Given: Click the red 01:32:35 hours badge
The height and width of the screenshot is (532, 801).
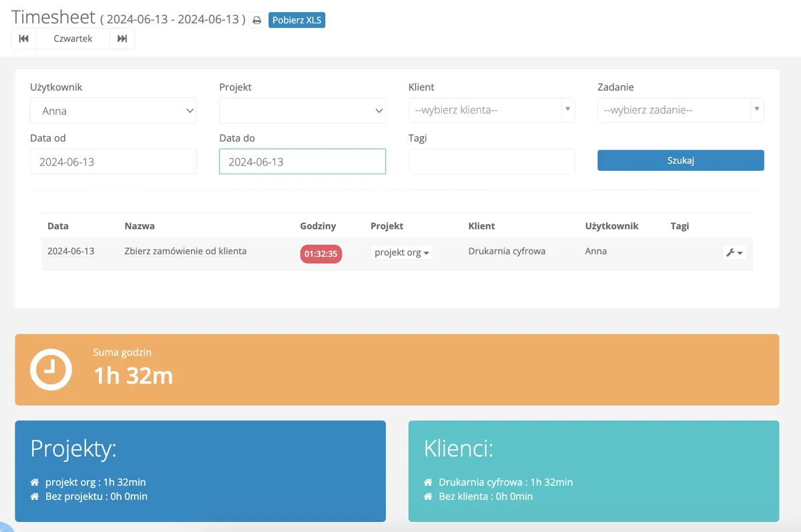Looking at the screenshot, I should 321,254.
